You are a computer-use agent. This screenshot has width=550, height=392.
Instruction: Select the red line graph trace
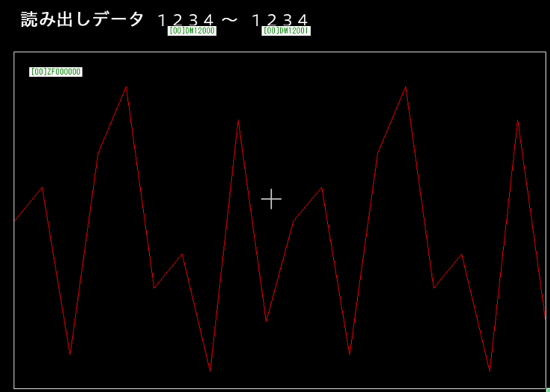point(280,229)
